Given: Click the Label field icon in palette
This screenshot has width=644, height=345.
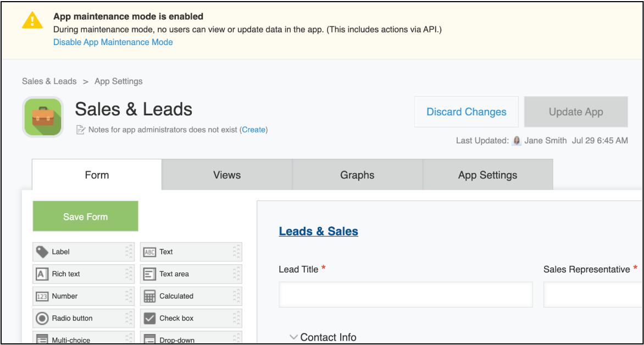Looking at the screenshot, I should pos(42,252).
